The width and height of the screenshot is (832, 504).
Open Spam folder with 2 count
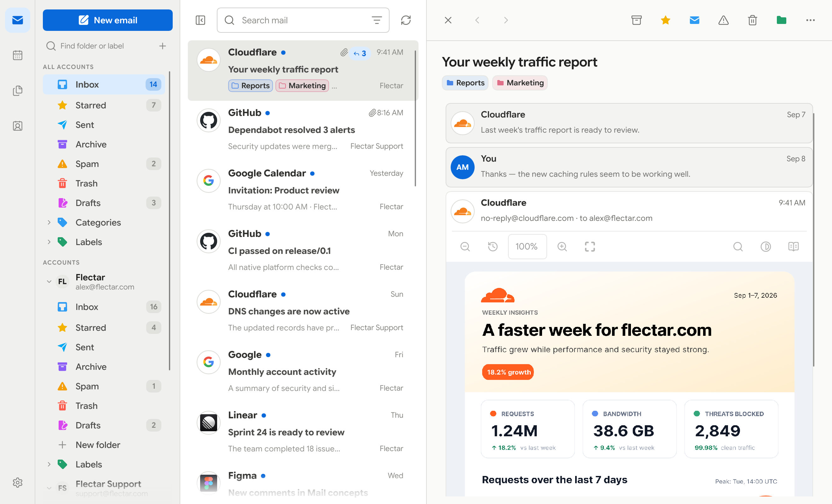(104, 164)
